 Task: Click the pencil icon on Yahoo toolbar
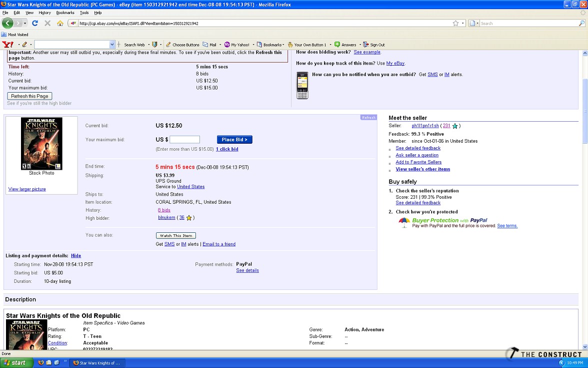(25, 45)
